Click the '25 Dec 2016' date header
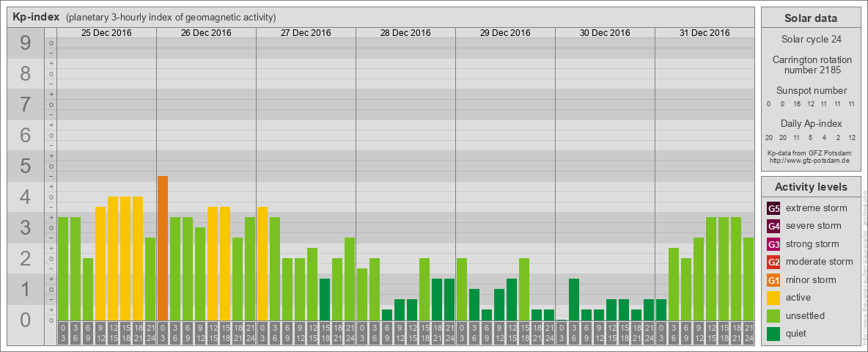Screen dimensions: 868x352 click(107, 33)
